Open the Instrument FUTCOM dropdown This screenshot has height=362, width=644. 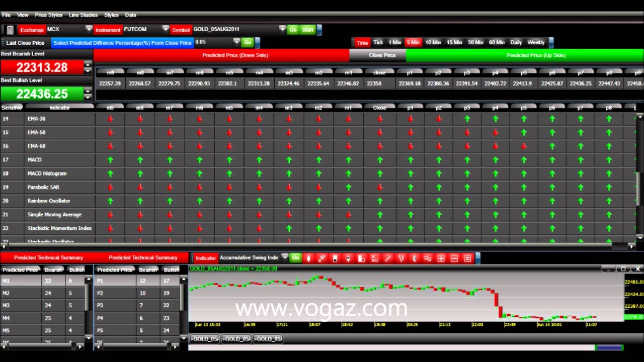(166, 29)
